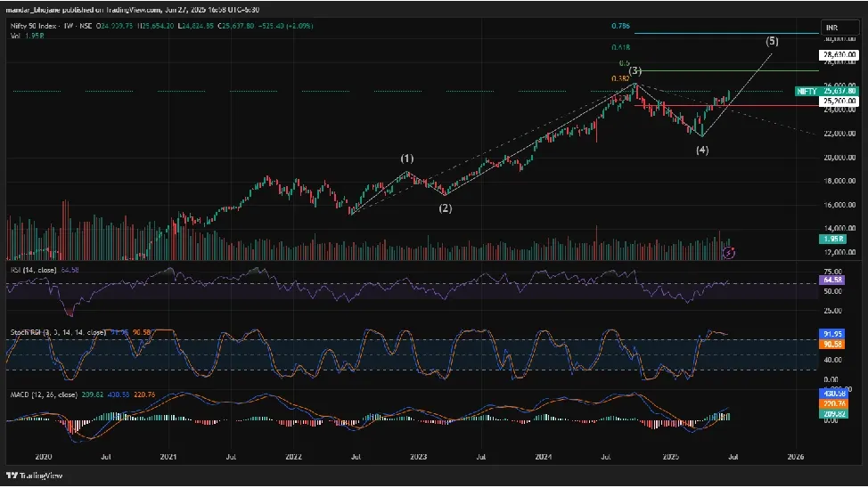The width and height of the screenshot is (868, 488).
Task: Click the RSI value tag 64.58
Action: pyautogui.click(x=831, y=281)
